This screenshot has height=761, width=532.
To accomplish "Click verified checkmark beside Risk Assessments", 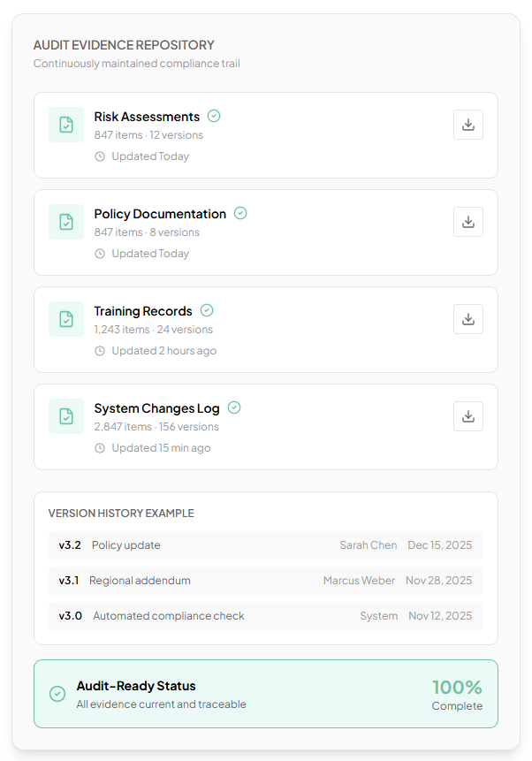I will click(x=214, y=116).
